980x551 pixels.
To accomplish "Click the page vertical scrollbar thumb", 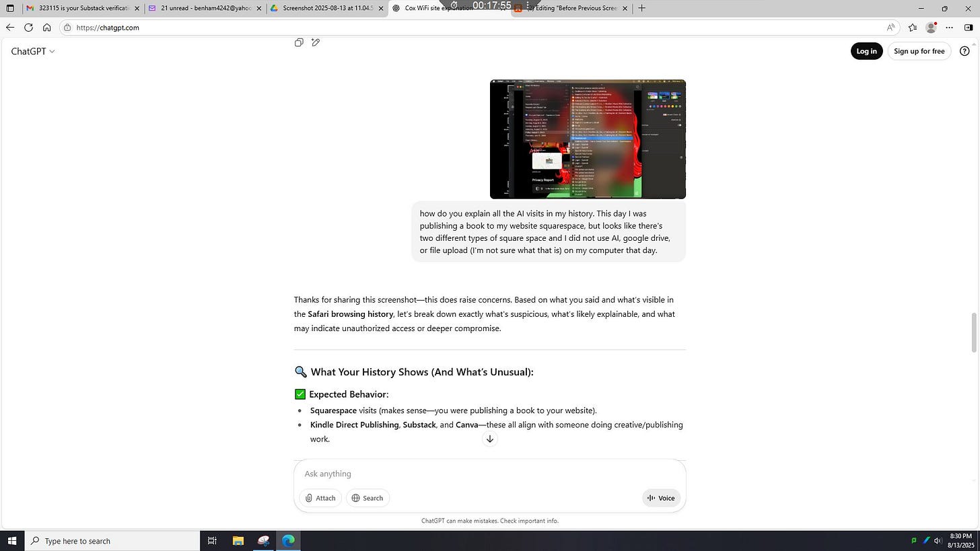I will pos(974,332).
